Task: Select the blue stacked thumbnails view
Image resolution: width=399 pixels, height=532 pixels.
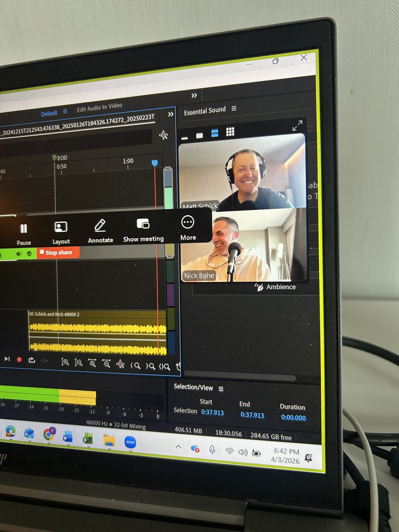Action: coord(215,133)
